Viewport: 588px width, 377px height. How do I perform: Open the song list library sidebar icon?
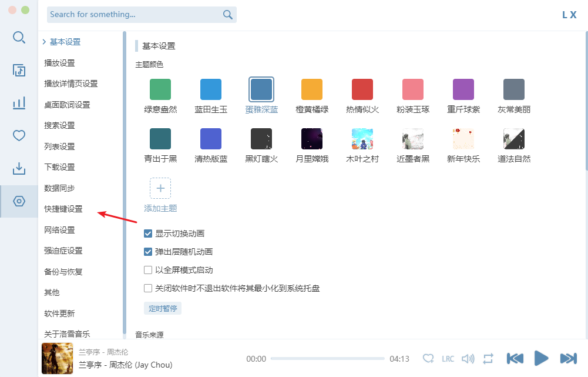19,71
